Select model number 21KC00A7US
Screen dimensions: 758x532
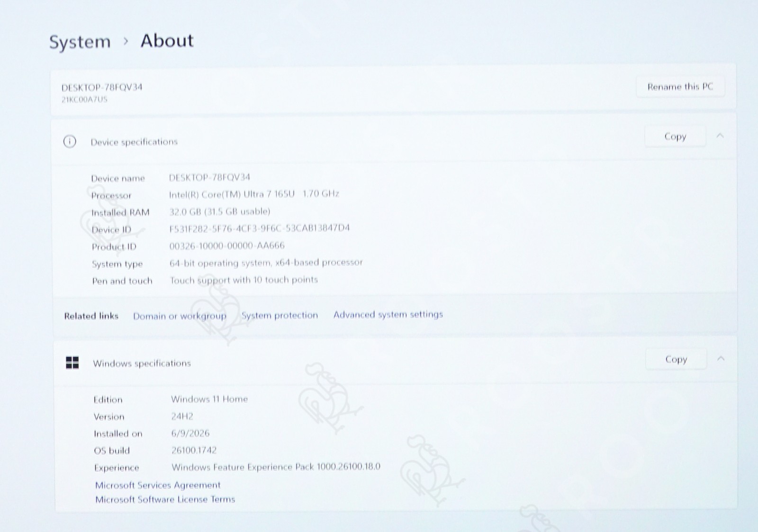coord(84,99)
